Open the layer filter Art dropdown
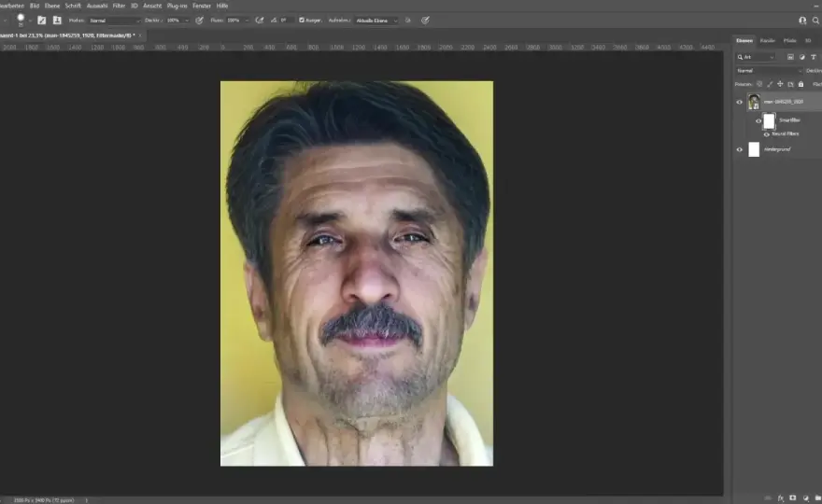822x504 pixels. pos(756,57)
